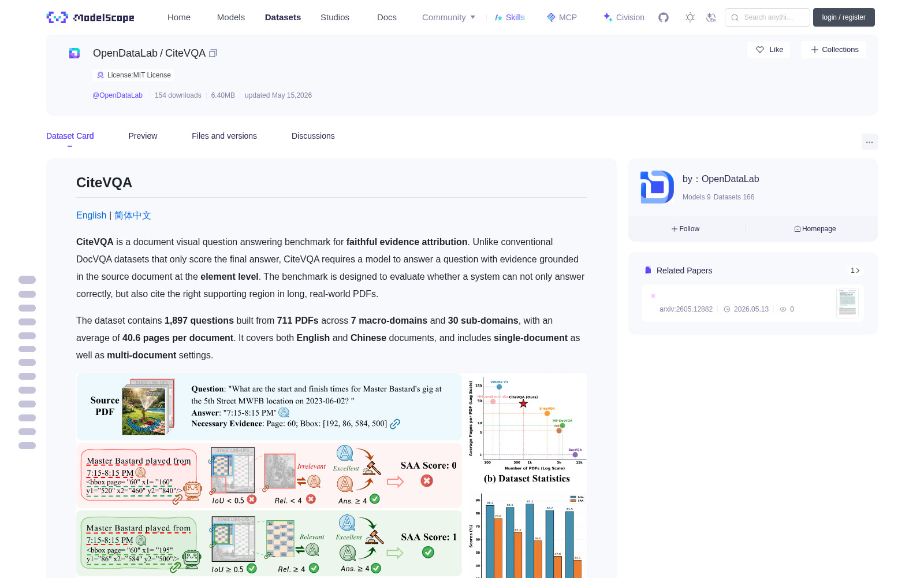Open the MCP diamond icon link
The height and width of the screenshot is (578, 924).
[x=561, y=17]
